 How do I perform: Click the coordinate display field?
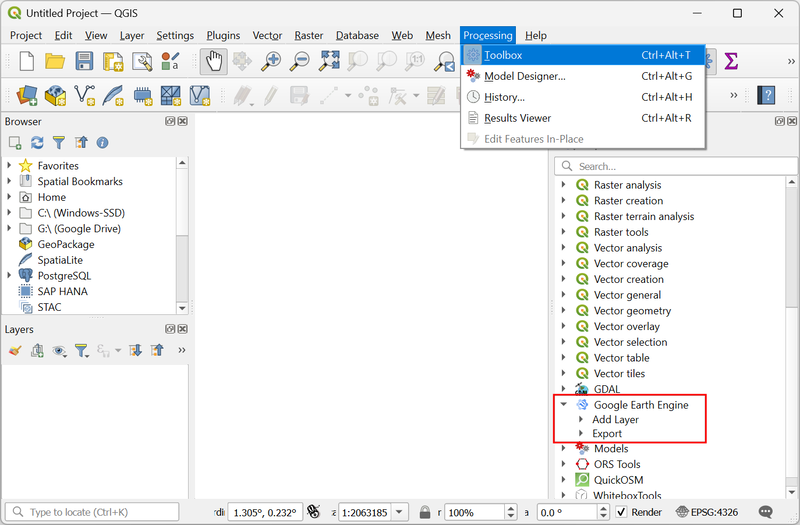[265, 512]
